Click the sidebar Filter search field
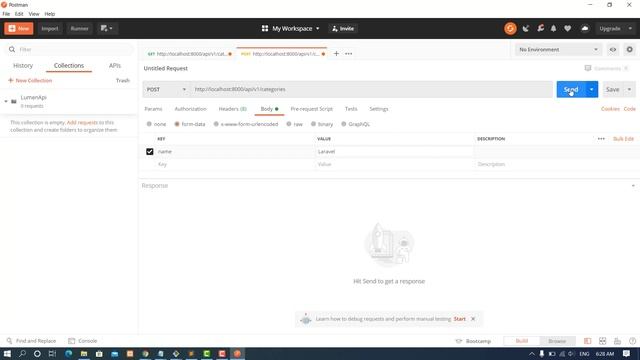Image resolution: width=640 pixels, height=360 pixels. 69,49
